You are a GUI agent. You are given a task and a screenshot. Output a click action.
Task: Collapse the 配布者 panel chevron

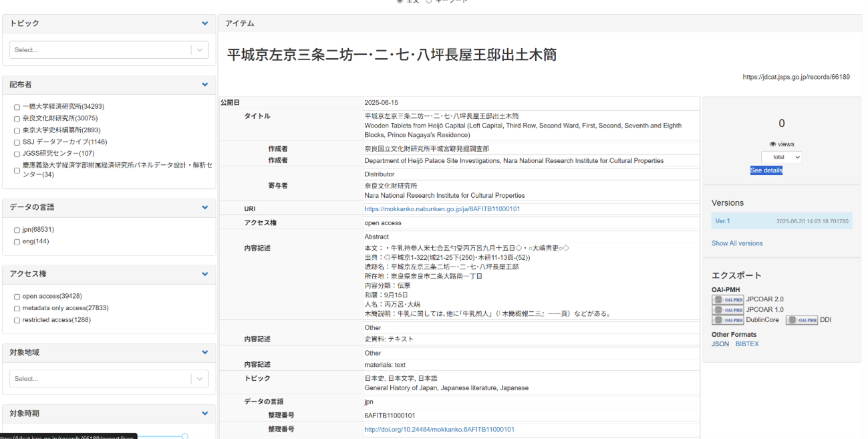205,85
